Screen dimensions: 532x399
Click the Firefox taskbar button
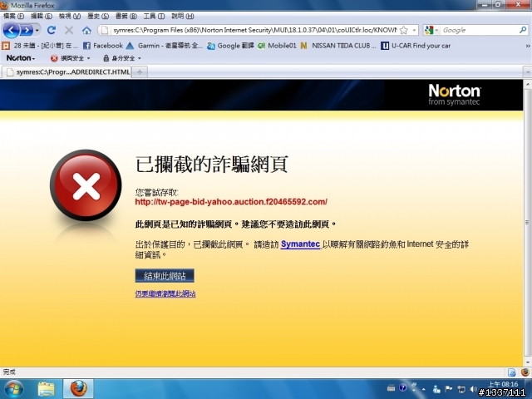(78, 389)
